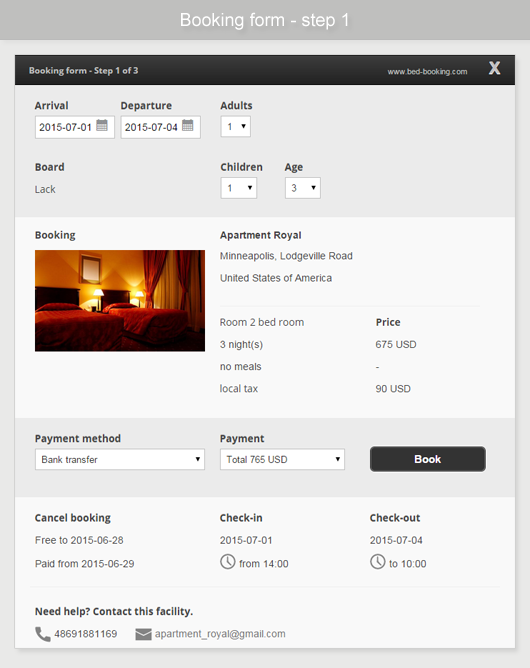Image resolution: width=530 pixels, height=668 pixels.
Task: Expand the Adults dropdown
Action: 236,127
